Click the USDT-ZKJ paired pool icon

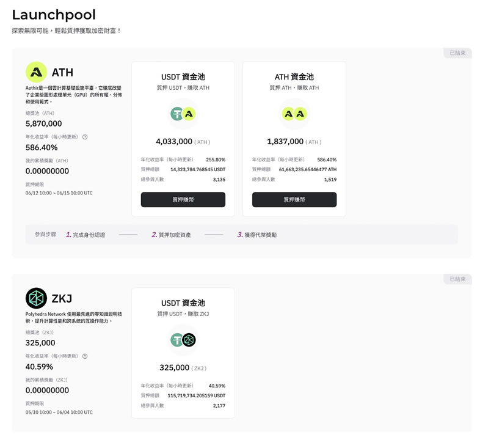pos(183,340)
